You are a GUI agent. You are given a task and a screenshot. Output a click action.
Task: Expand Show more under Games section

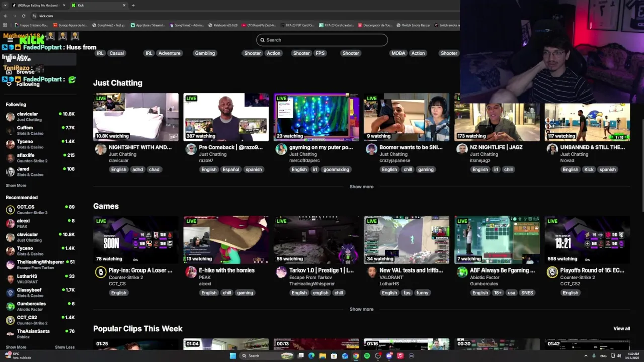[x=361, y=309]
